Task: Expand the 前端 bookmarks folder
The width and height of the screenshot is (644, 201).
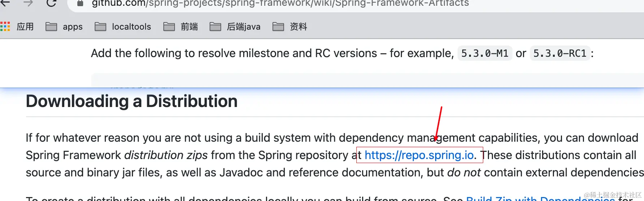Action: (181, 26)
